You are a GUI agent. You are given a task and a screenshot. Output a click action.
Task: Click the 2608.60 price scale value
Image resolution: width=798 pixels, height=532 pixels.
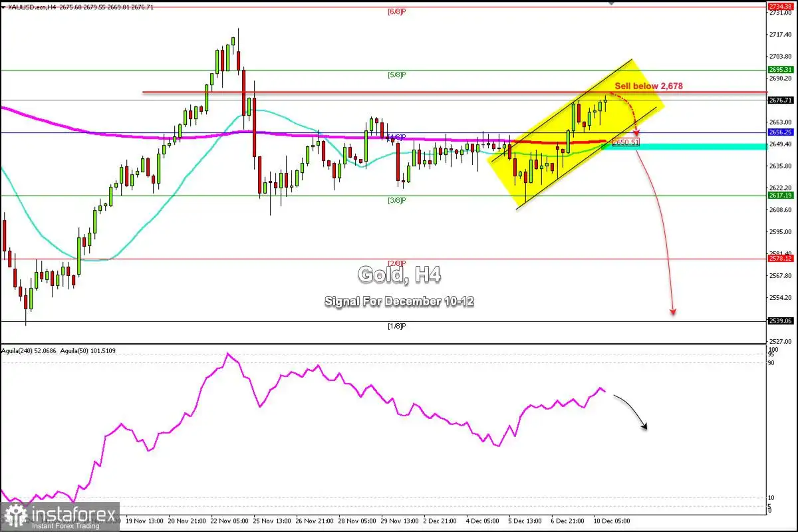click(779, 210)
